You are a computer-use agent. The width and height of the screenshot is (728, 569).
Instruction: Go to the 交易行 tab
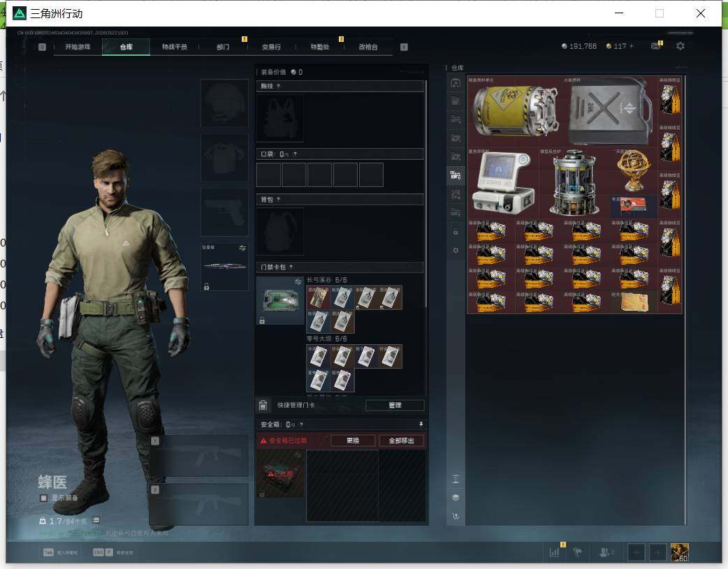pyautogui.click(x=271, y=47)
